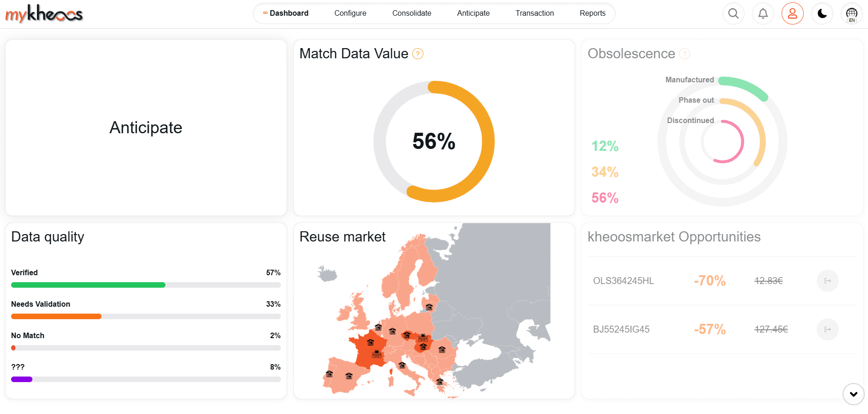Click the warehouse marker on Spain
868x414 pixels.
point(349,376)
